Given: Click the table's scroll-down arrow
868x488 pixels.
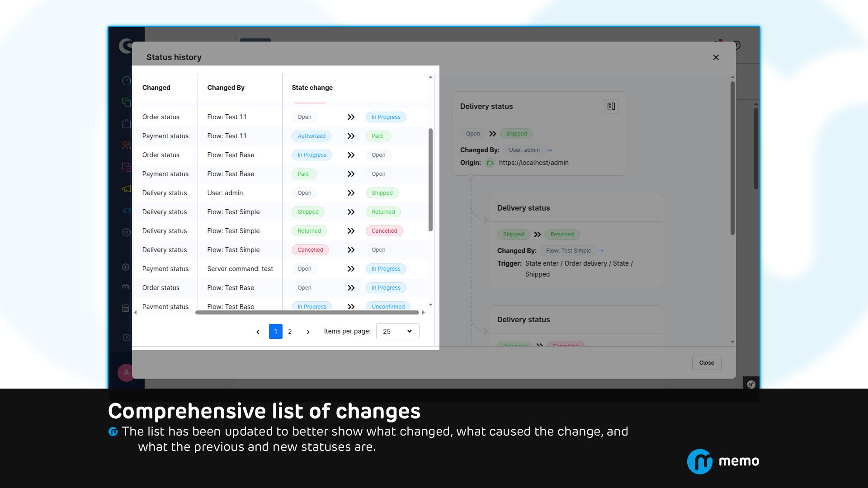Looking at the screenshot, I should [x=430, y=305].
